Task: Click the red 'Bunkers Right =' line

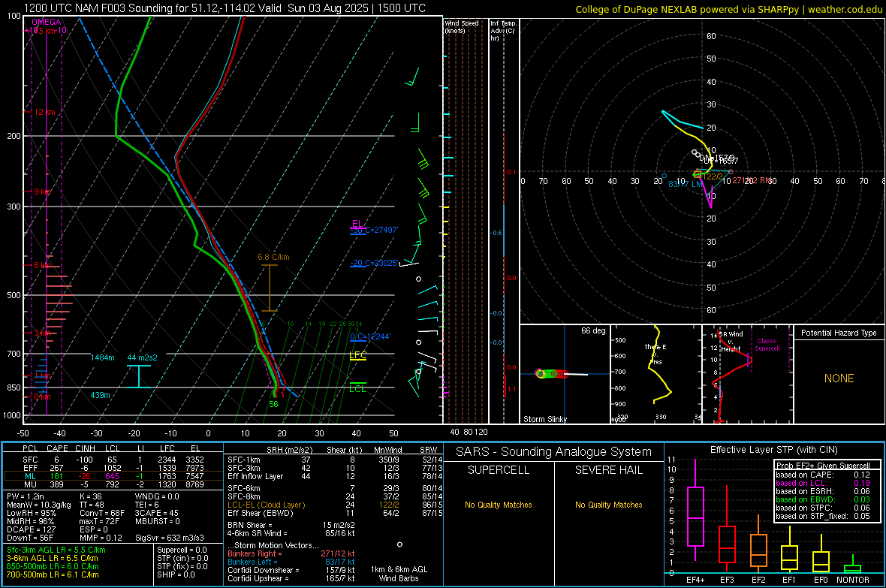Action: click(291, 553)
